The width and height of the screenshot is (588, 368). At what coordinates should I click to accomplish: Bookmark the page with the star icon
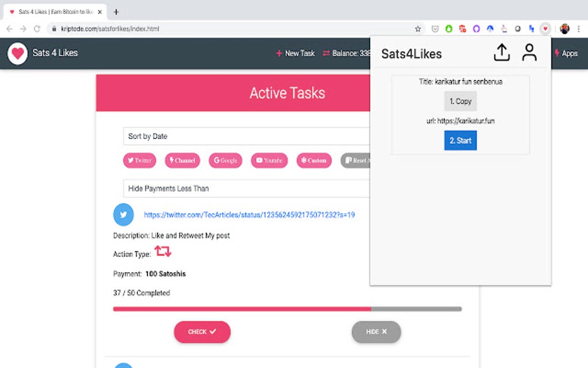[417, 28]
